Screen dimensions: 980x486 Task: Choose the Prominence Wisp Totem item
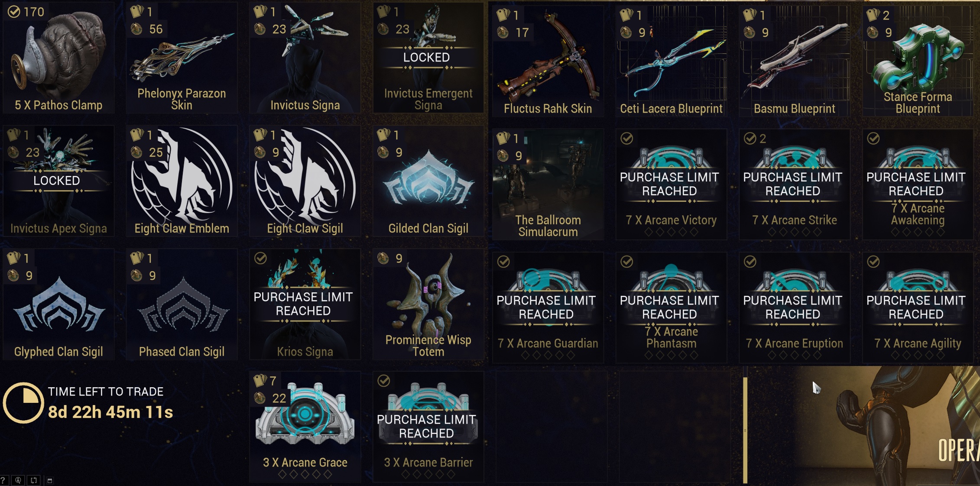click(x=428, y=304)
